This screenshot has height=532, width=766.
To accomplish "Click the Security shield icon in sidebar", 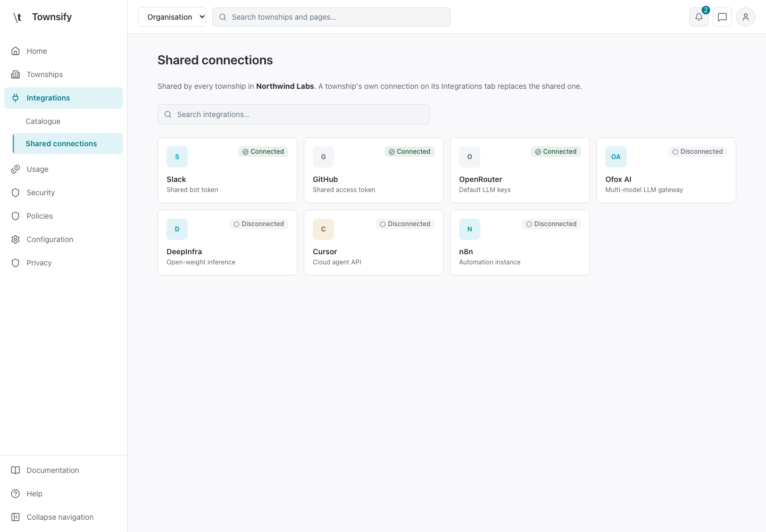I will tap(15, 193).
